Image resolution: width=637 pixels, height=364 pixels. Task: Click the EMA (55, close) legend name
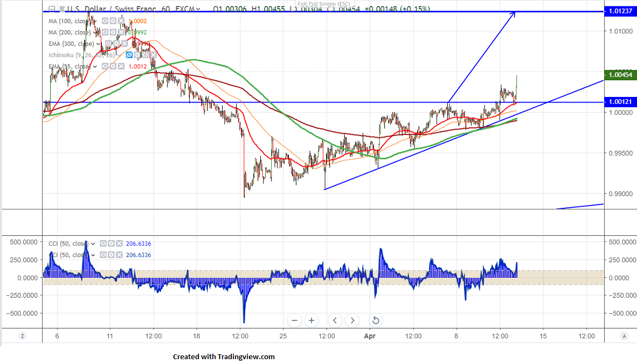70,67
